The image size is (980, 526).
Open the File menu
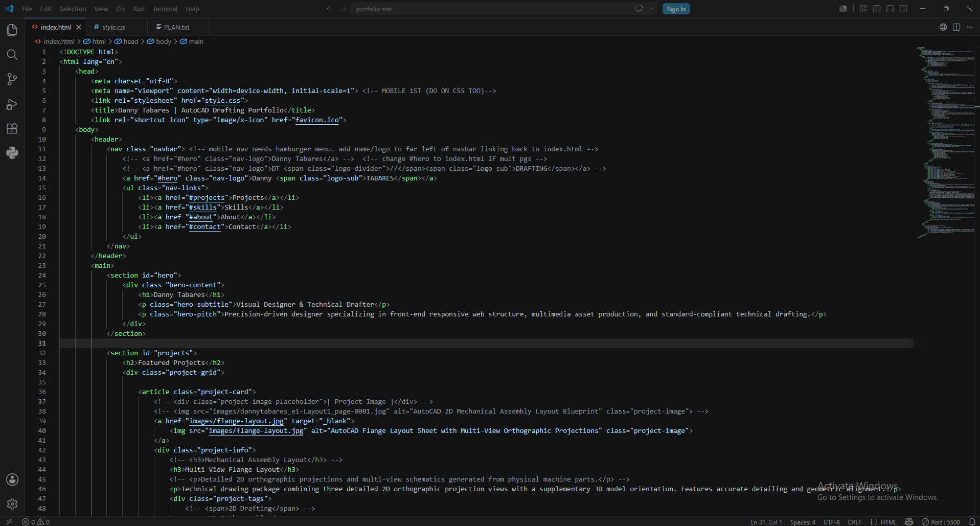27,9
